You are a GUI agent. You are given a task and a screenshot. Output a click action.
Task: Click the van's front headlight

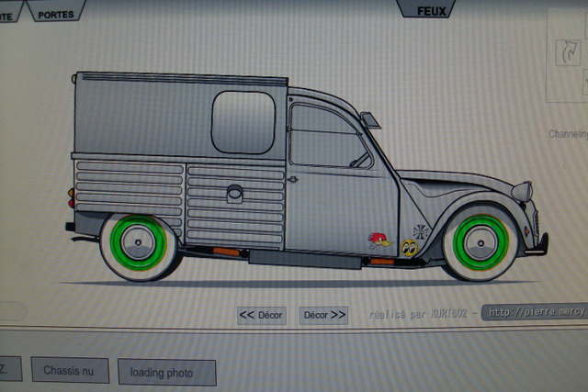coord(522,192)
